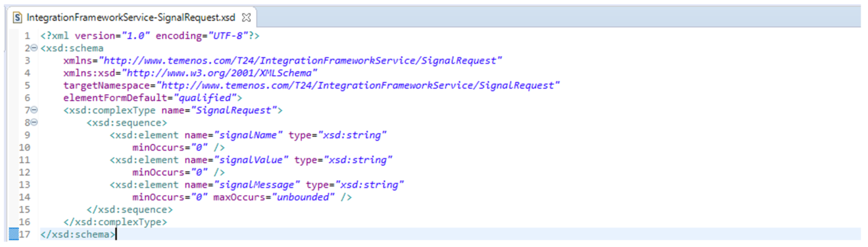
Task: Collapse the xsd:sequence fold marker
Action: (x=34, y=122)
